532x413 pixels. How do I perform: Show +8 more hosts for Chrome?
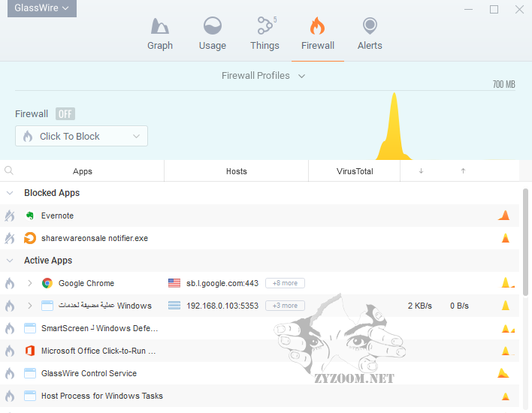pos(285,283)
